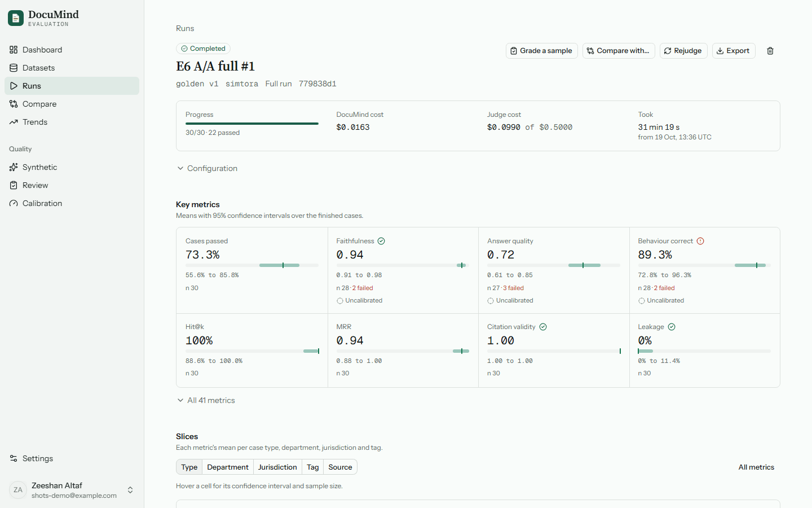Open the Zeeshan Altaf account switcher
The image size is (812, 508).
pos(72,490)
